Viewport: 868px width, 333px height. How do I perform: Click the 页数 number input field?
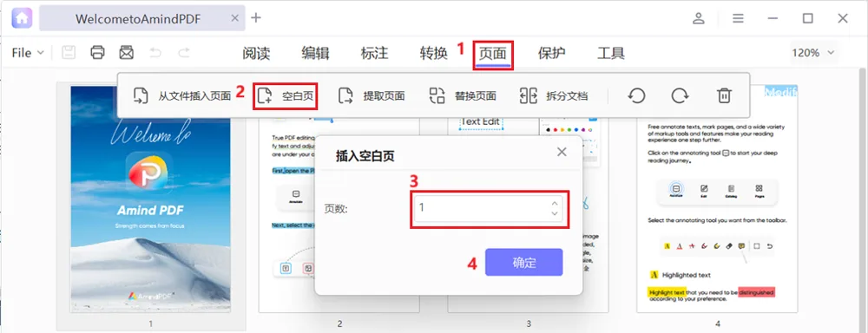(x=489, y=208)
